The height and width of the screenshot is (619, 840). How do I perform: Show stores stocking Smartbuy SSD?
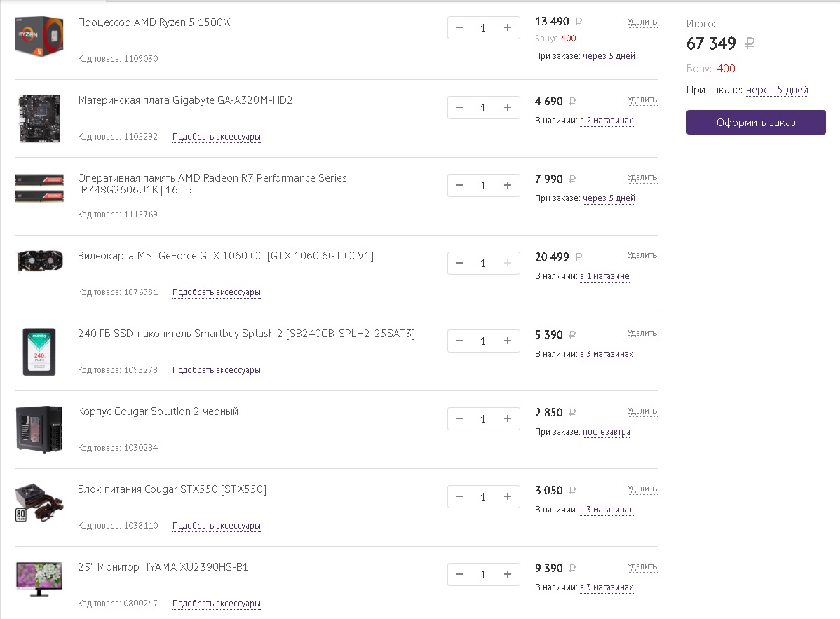pyautogui.click(x=607, y=354)
